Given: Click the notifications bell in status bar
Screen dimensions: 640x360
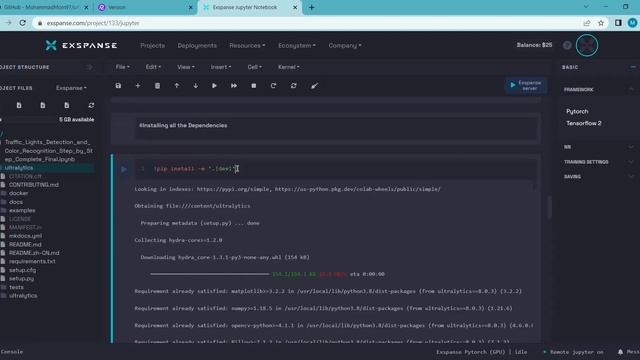Looking at the screenshot, I should 620,352.
